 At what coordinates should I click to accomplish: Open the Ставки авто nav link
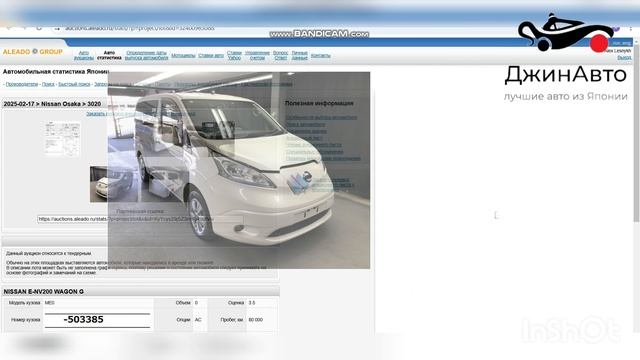point(211,56)
